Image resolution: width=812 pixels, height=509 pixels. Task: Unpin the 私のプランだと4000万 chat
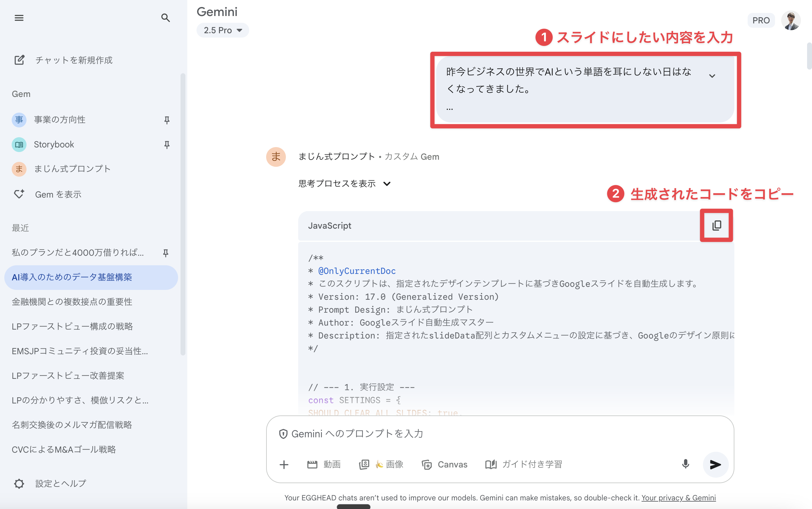165,253
